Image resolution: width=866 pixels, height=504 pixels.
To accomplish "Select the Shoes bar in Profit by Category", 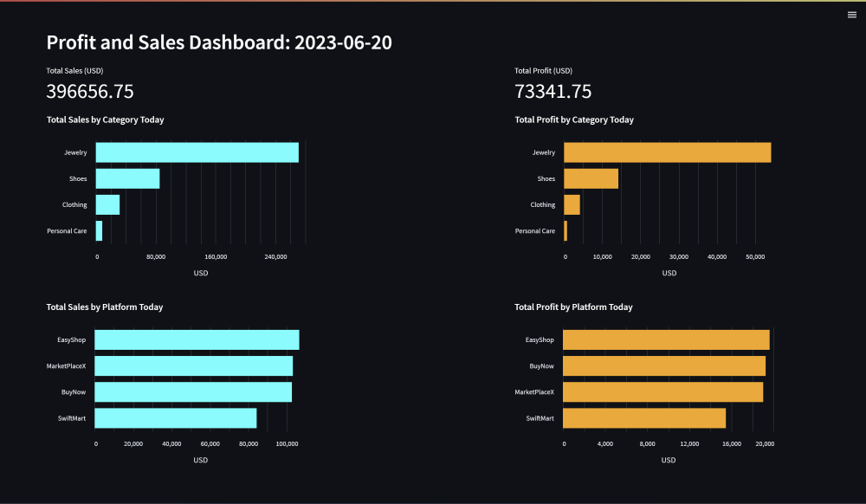I will click(x=591, y=178).
